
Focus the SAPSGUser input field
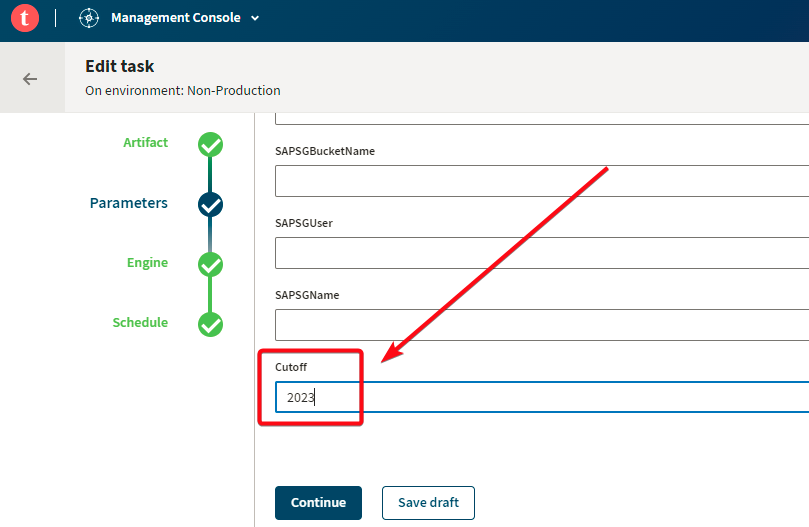click(x=542, y=253)
